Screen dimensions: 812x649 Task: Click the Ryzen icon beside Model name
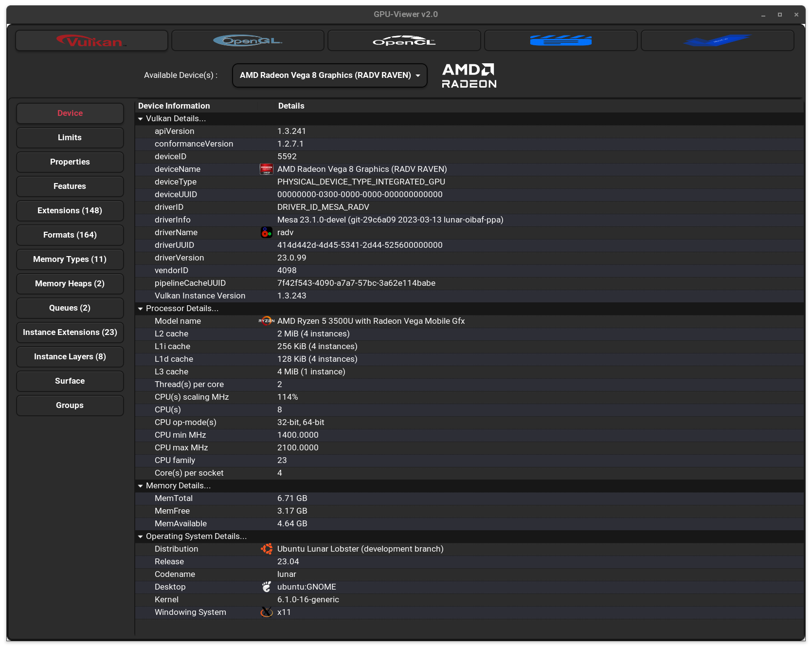[266, 321]
